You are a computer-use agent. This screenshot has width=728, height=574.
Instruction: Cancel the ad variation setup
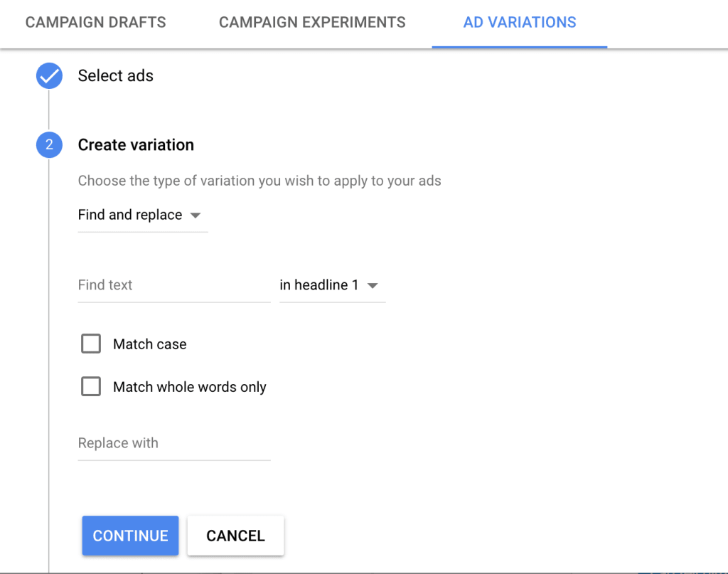pyautogui.click(x=236, y=536)
